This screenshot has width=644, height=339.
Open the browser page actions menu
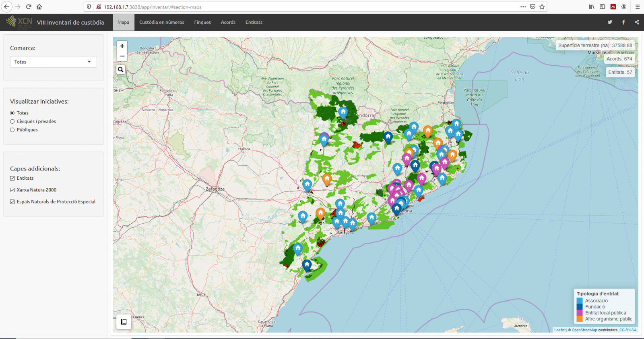pyautogui.click(x=523, y=7)
